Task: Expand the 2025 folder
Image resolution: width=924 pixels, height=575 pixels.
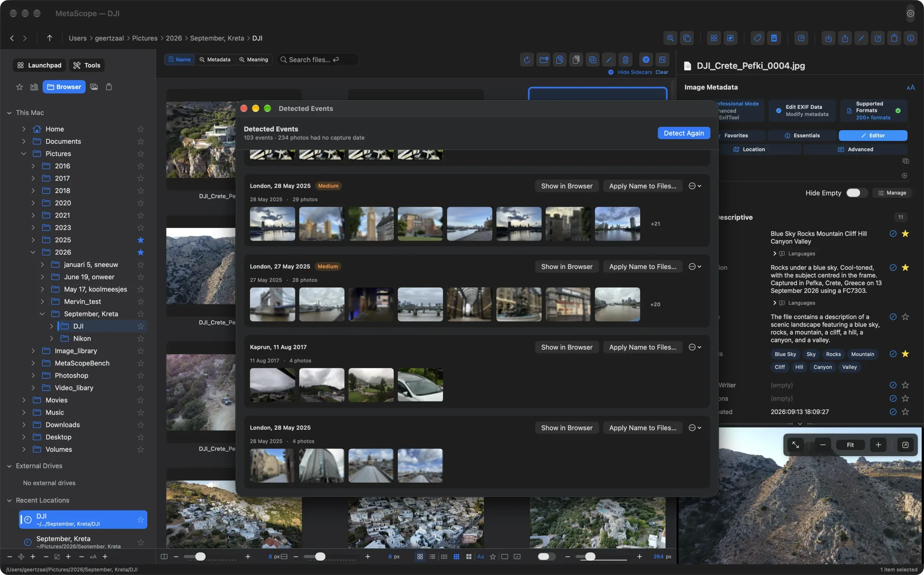Action: pos(33,240)
